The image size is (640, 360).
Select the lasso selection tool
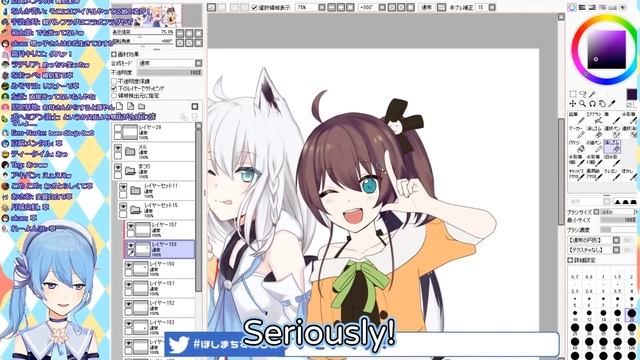pyautogui.click(x=583, y=94)
